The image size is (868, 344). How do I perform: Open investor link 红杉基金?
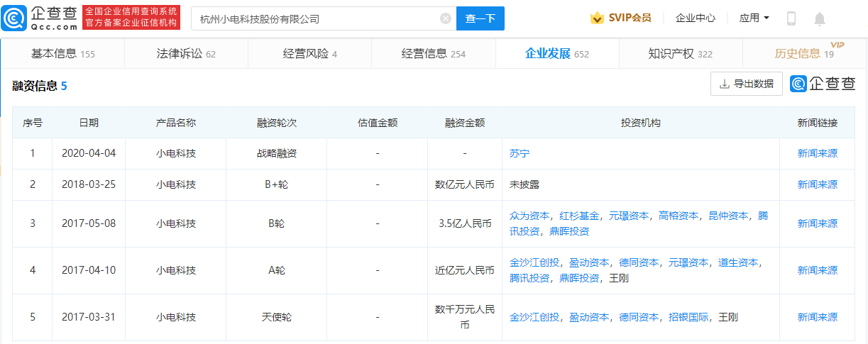pyautogui.click(x=579, y=216)
